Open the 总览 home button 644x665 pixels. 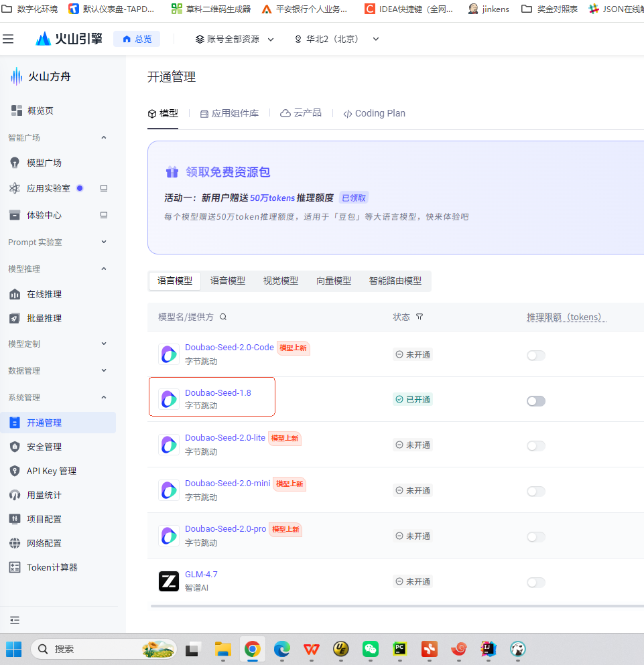[137, 39]
